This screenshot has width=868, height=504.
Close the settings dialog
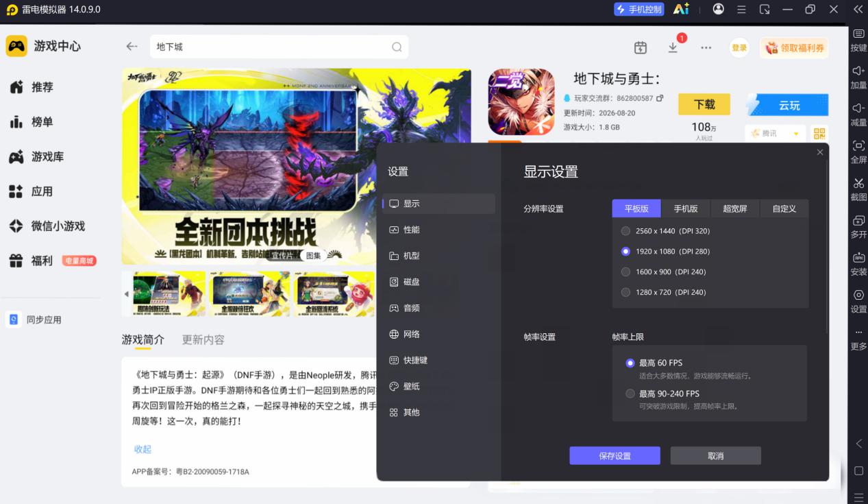coord(820,152)
